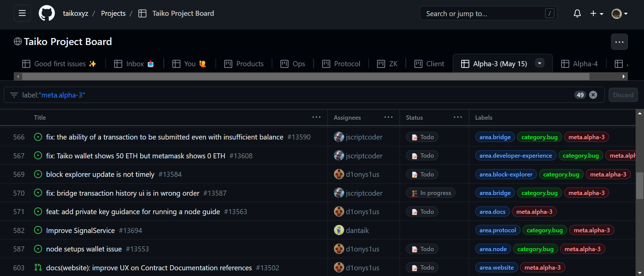This screenshot has height=276, width=644.
Task: Switch to the Alpha-4 tab
Action: 580,64
